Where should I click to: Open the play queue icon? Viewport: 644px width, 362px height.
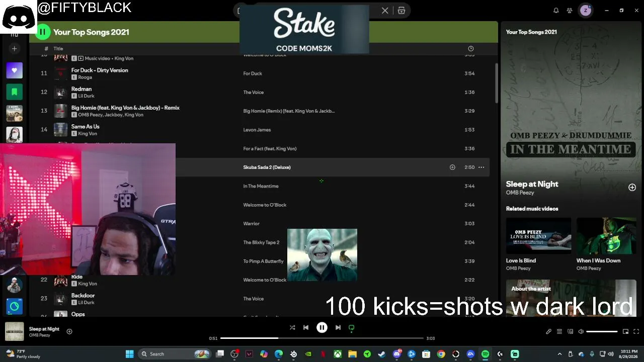click(x=559, y=332)
